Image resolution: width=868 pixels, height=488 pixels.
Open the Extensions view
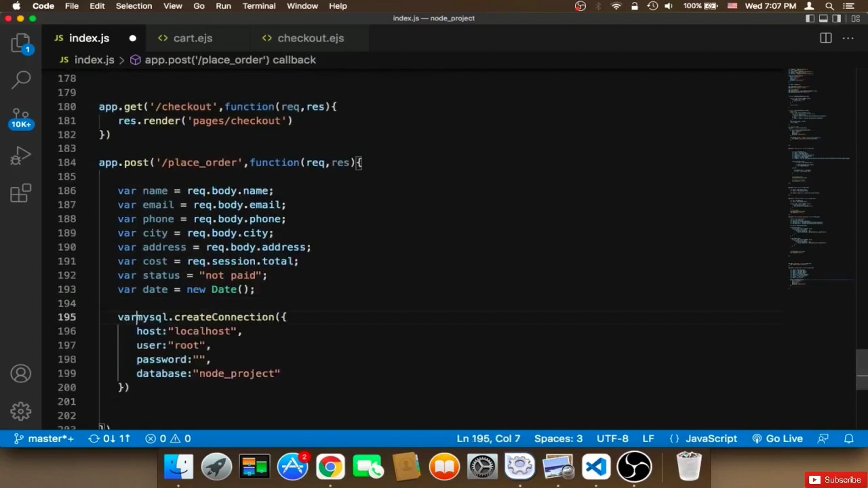coord(21,193)
